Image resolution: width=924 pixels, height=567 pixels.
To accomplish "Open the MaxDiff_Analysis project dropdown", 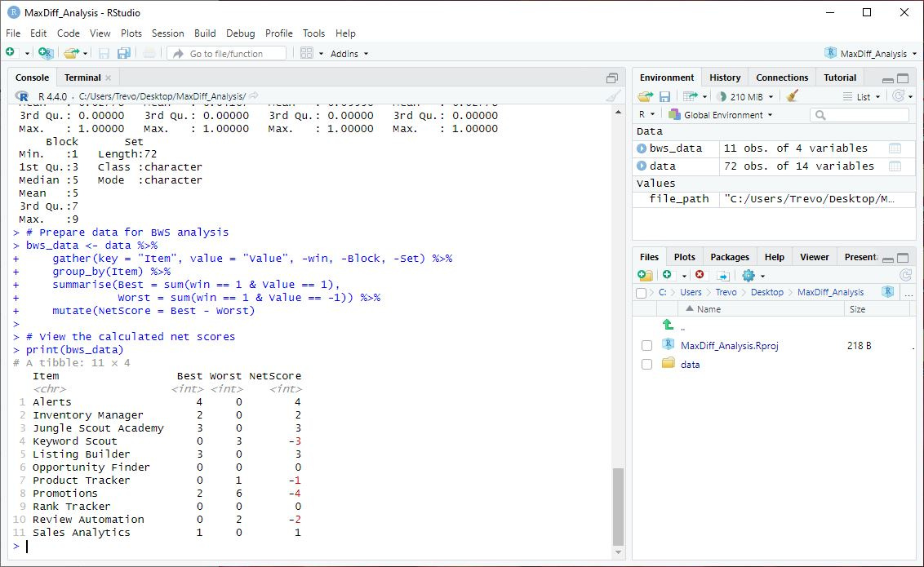I will point(871,54).
